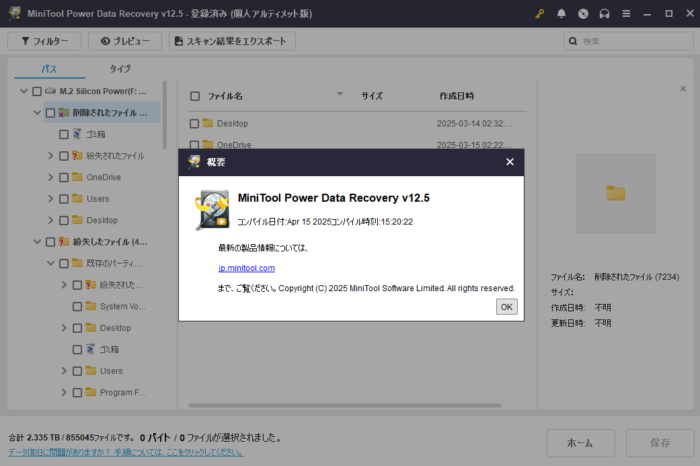Click the 保存 button
Screen dimensions: 700x466
point(660,443)
